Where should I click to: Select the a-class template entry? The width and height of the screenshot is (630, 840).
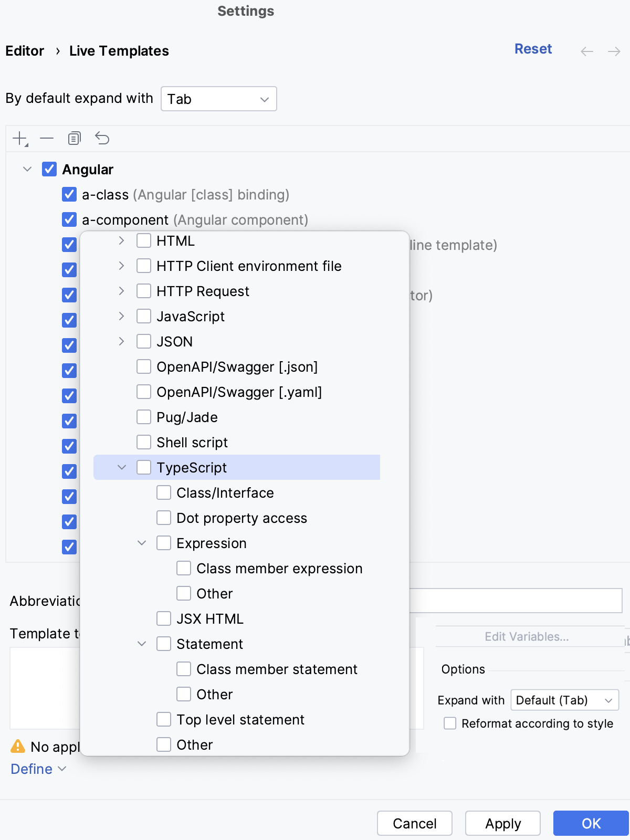click(105, 195)
